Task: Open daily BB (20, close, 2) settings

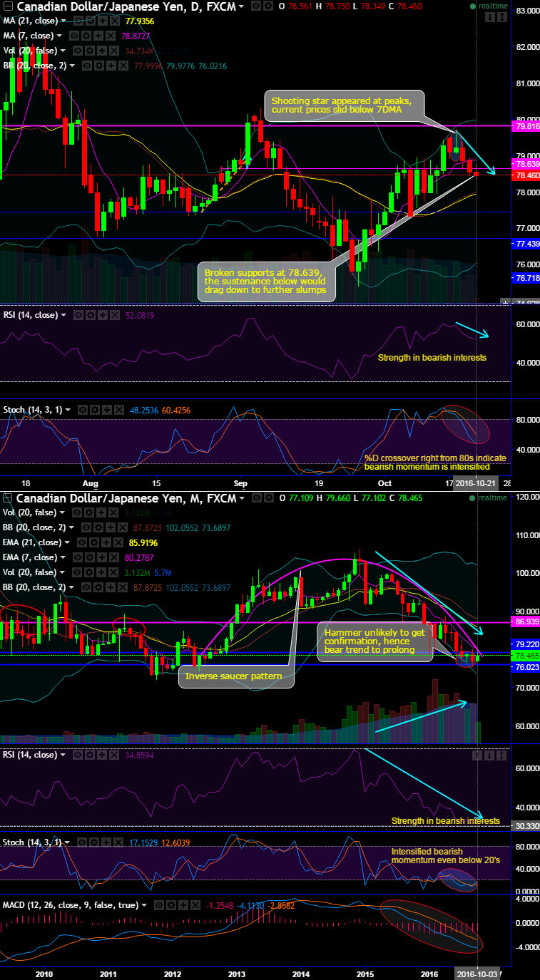Action: (x=98, y=66)
